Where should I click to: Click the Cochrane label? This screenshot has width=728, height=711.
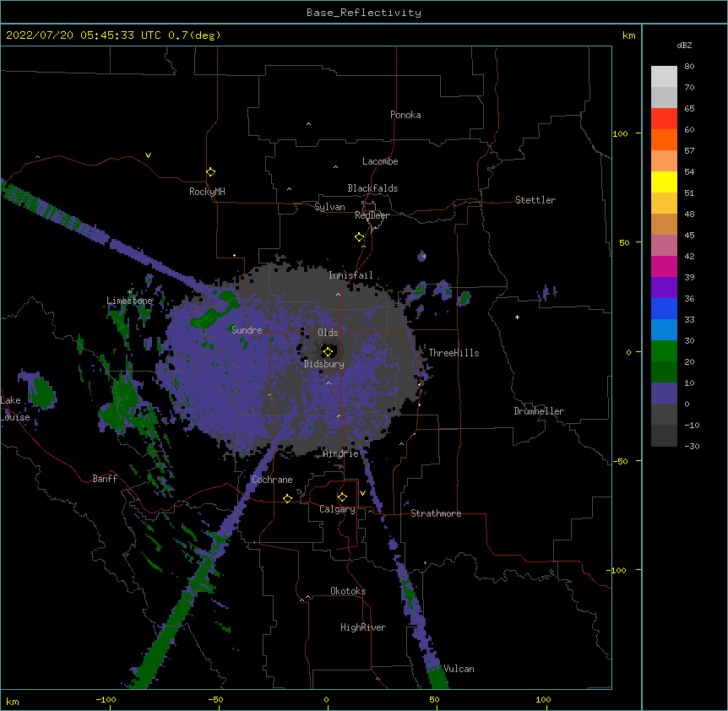(272, 480)
